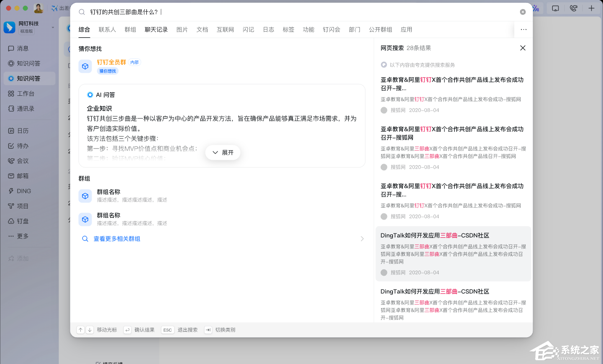Open the 日历 calendar
Viewport: 603px width, 364px height.
tap(23, 131)
